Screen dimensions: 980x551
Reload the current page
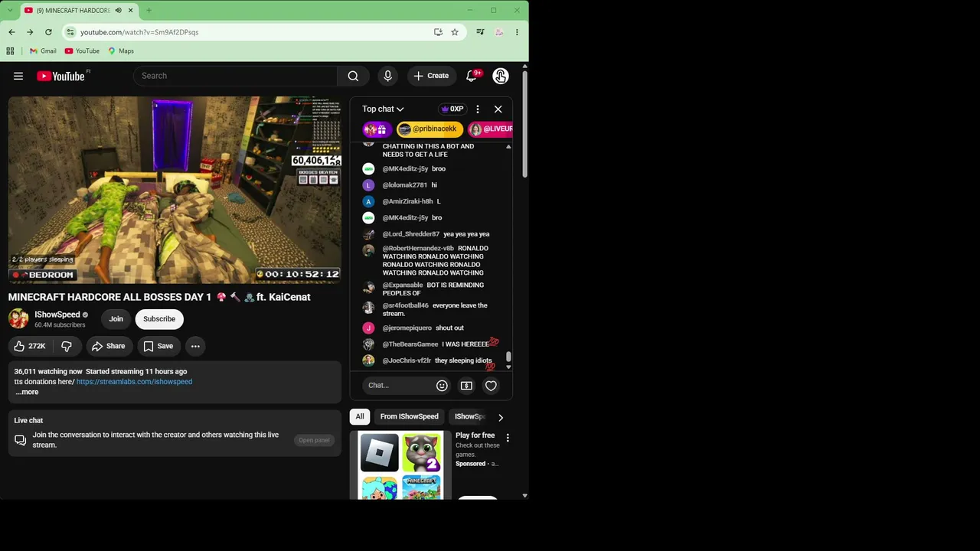tap(48, 32)
